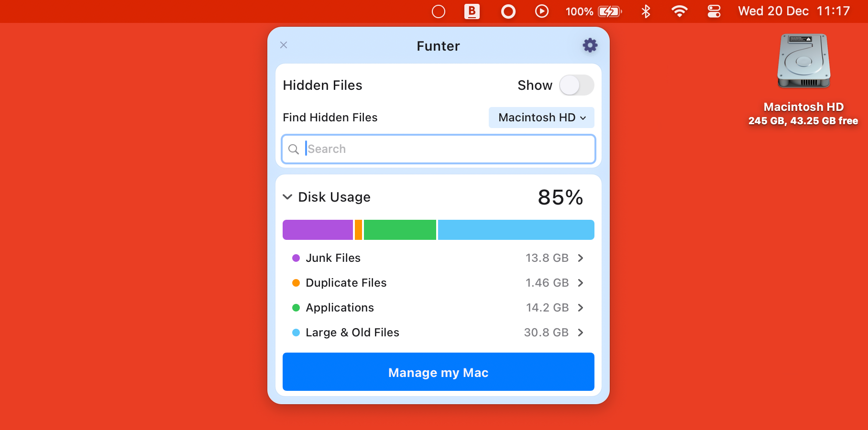
Task: Click the 14.2 GB applications size
Action: point(547,308)
